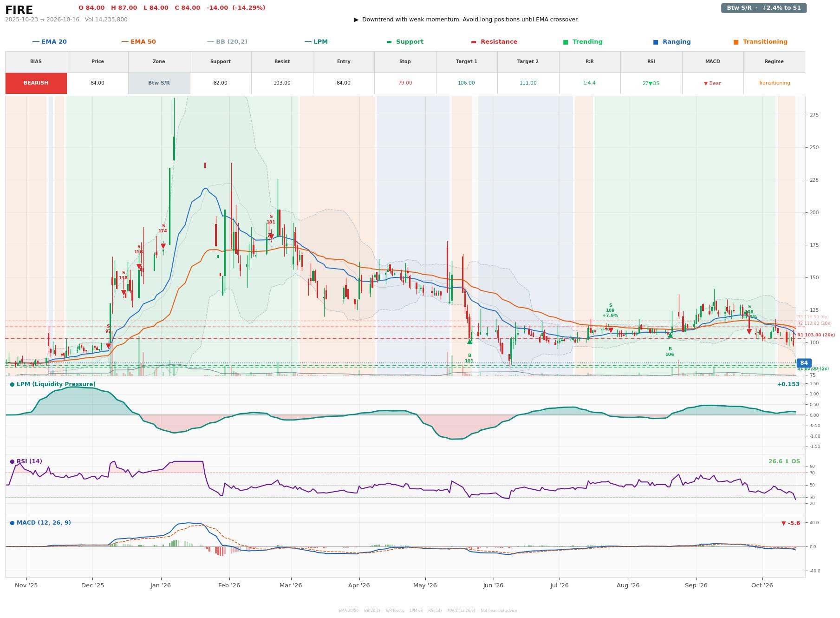Screen dimensions: 840x618
Task: Click the R1 103.00 (26x) resistance label
Action: pyautogui.click(x=816, y=335)
